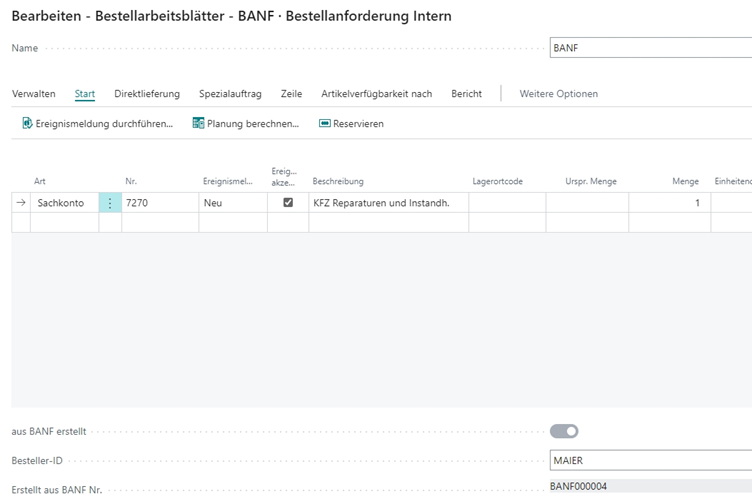Switch to the Start tab

(x=85, y=94)
